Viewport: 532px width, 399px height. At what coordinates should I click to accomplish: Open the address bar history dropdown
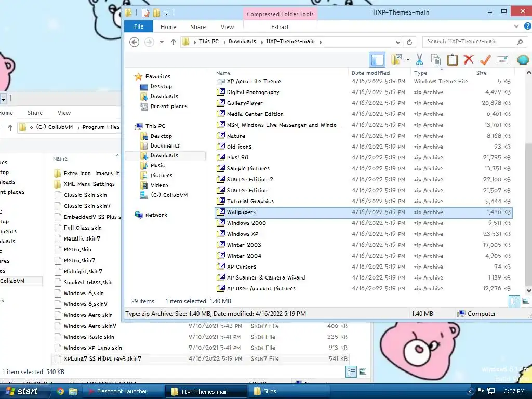398,42
